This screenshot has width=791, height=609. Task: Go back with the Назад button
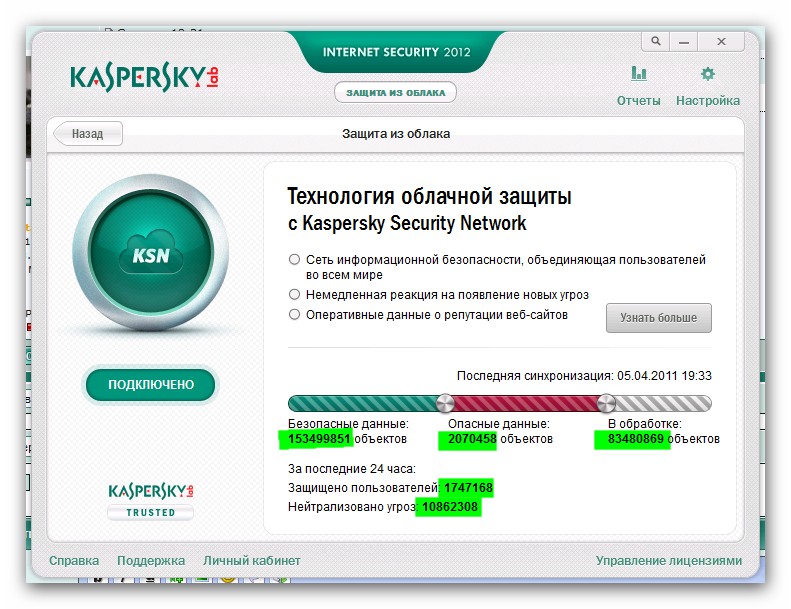88,134
